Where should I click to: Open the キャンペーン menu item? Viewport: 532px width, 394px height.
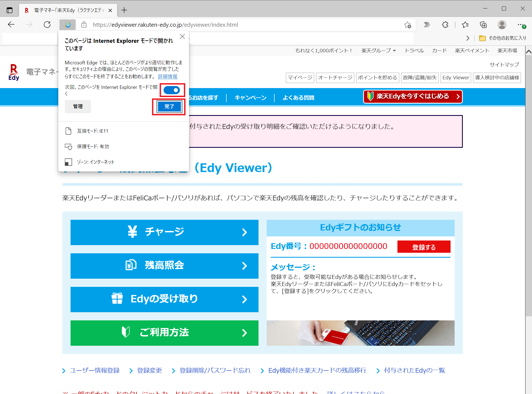pos(250,98)
